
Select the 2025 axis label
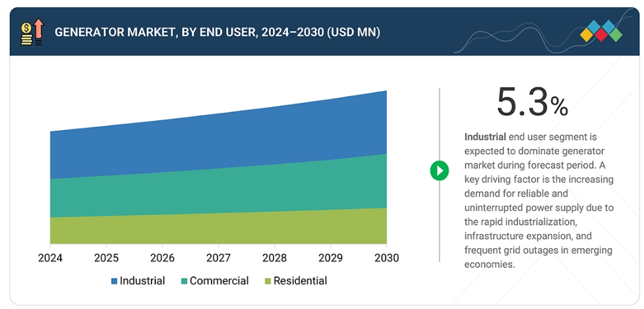pyautogui.click(x=106, y=258)
